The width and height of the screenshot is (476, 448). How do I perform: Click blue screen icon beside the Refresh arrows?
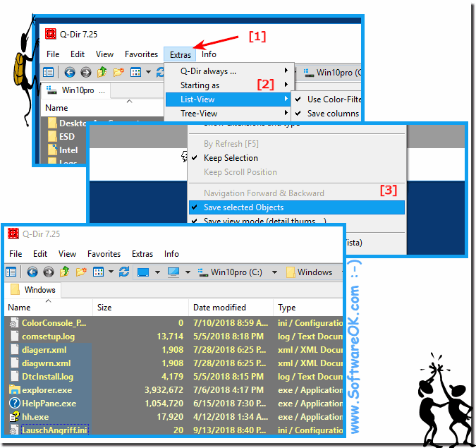coord(143,272)
